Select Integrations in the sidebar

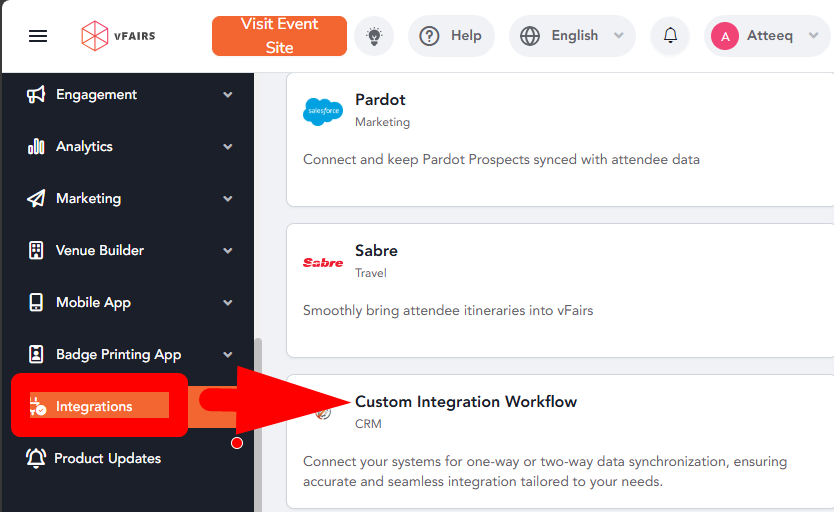pos(95,406)
